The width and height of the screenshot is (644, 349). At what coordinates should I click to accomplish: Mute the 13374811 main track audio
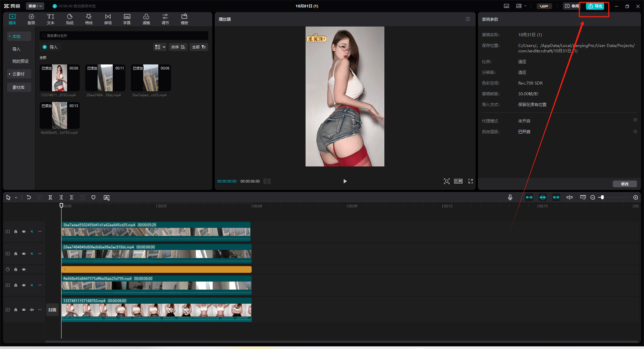tap(32, 310)
